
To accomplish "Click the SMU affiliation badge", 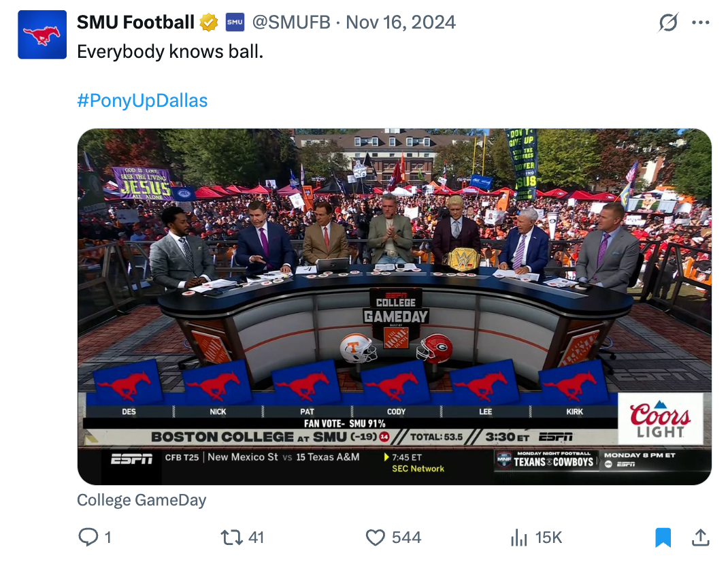I will (x=235, y=22).
